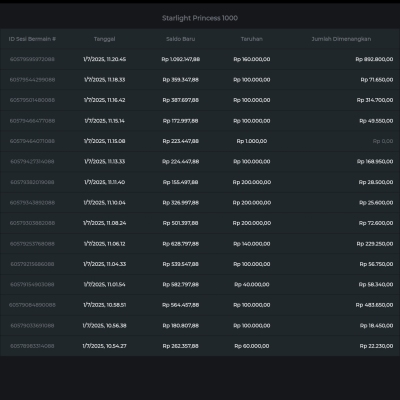Click the winnings Rp 229.250,00
The image size is (400, 400).
pyautogui.click(x=375, y=244)
